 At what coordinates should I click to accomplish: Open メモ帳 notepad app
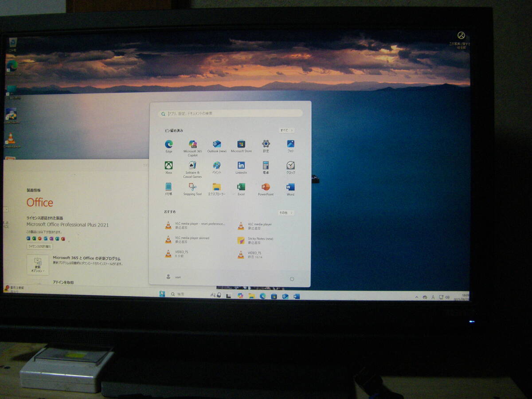coord(168,189)
